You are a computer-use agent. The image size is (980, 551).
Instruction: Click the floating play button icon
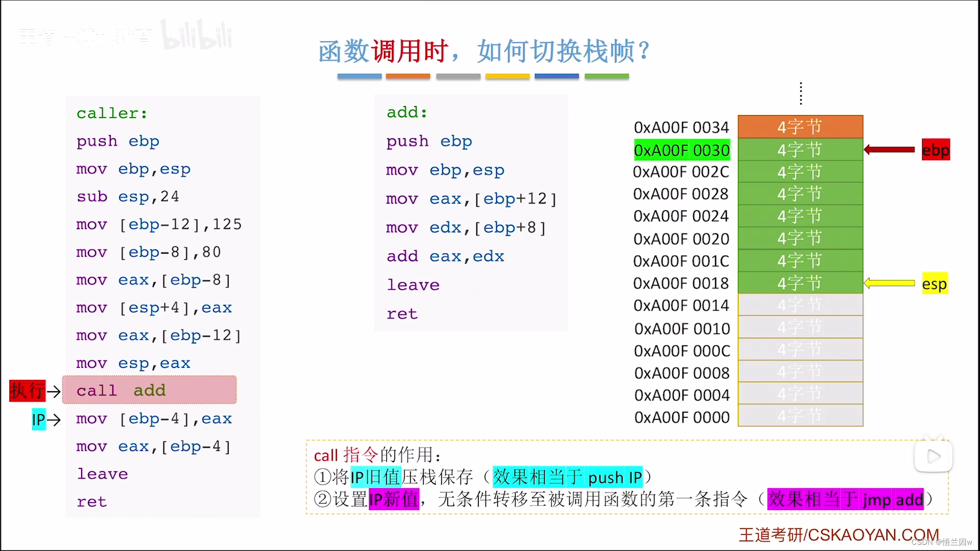pyautogui.click(x=933, y=456)
